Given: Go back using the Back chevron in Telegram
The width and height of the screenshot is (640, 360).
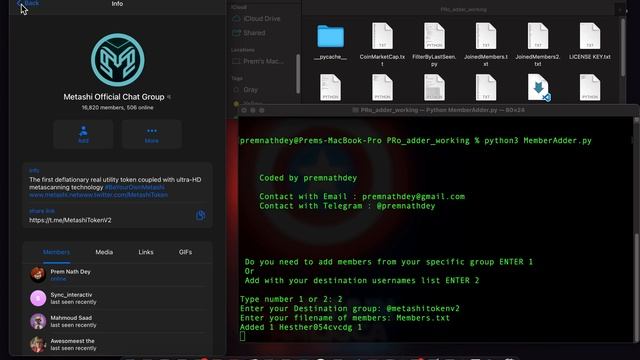Looking at the screenshot, I should tap(28, 3).
